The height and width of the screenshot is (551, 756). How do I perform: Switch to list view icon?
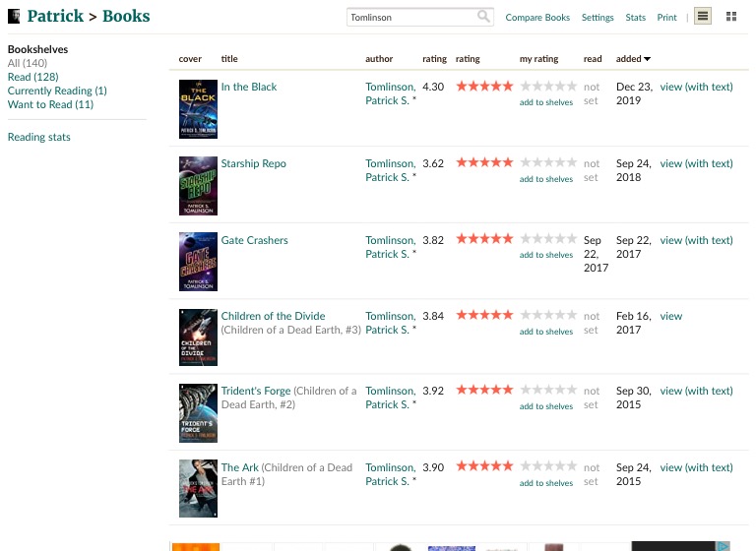(703, 17)
